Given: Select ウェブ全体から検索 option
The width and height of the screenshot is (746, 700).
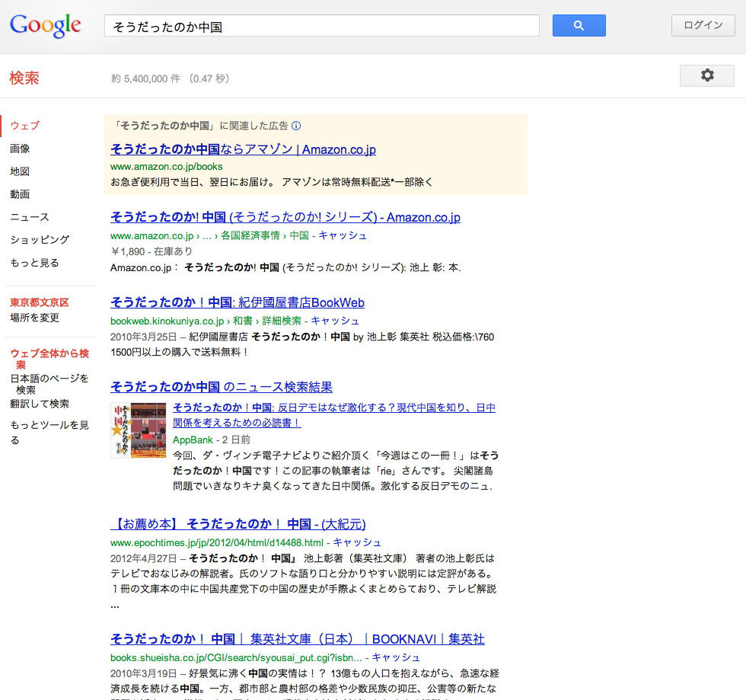Looking at the screenshot, I should coord(49,359).
